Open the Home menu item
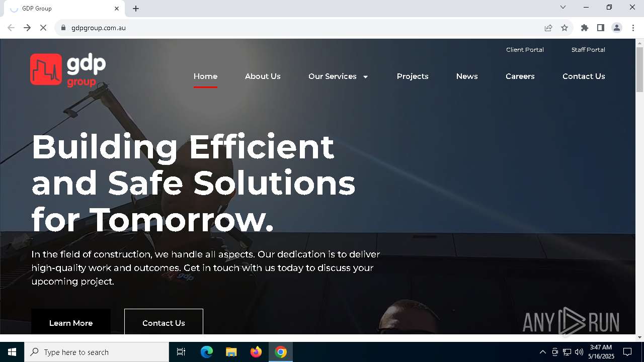The width and height of the screenshot is (644, 362). tap(205, 76)
